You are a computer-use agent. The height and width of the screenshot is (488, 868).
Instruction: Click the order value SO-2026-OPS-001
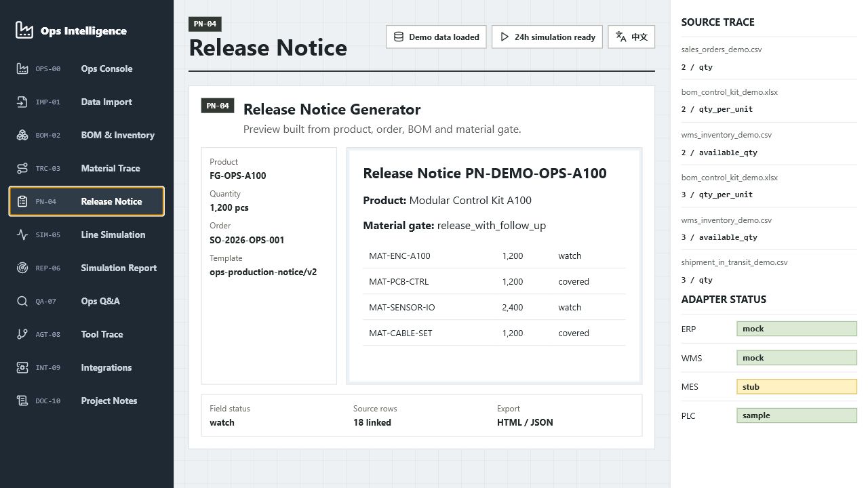tap(247, 240)
